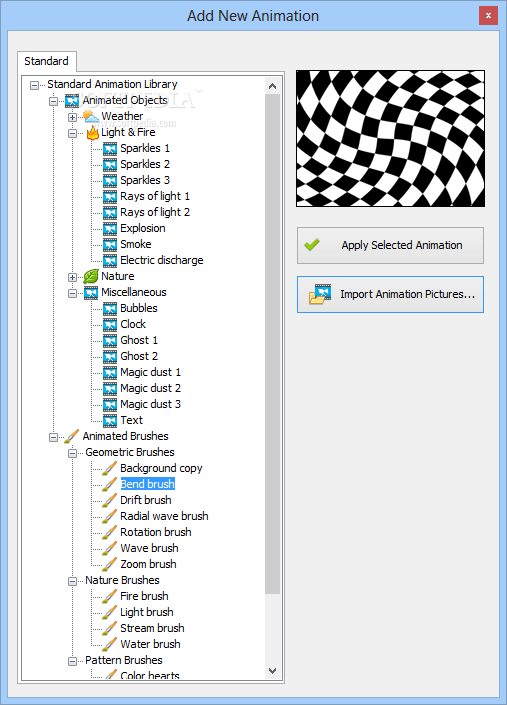507x705 pixels.
Task: Click the Smoke animation icon
Action: (110, 245)
